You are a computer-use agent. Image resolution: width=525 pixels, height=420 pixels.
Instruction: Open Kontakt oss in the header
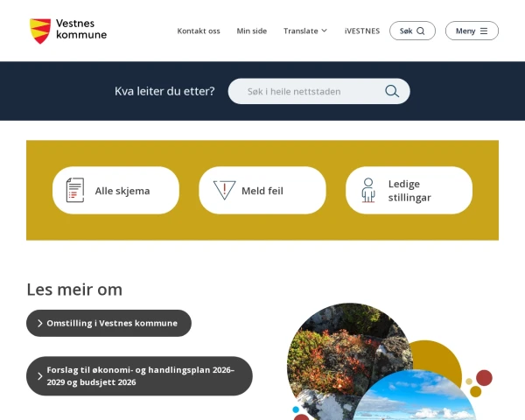click(199, 31)
